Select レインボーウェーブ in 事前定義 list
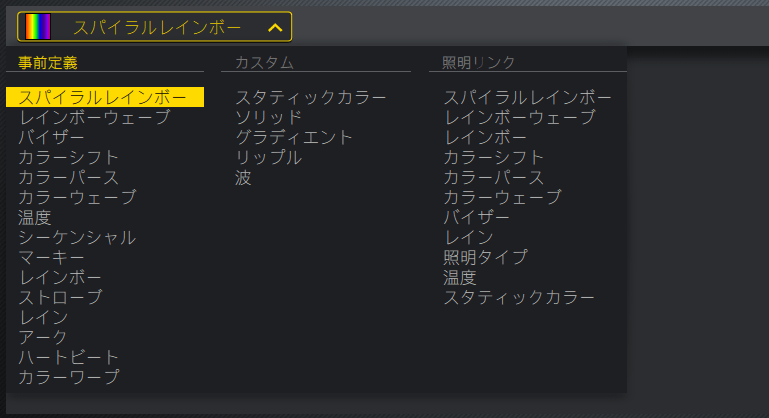Screen dimensions: 769x418 pos(95,117)
